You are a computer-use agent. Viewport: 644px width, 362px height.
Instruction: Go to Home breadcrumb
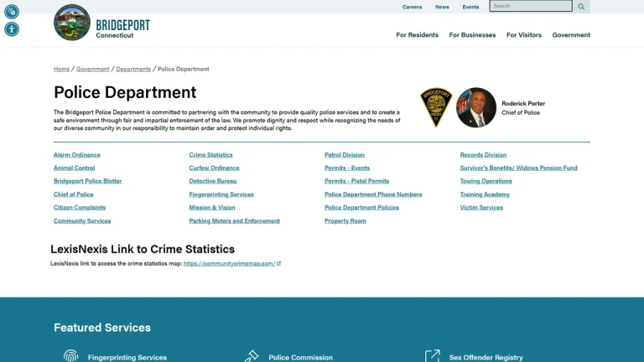(x=61, y=69)
